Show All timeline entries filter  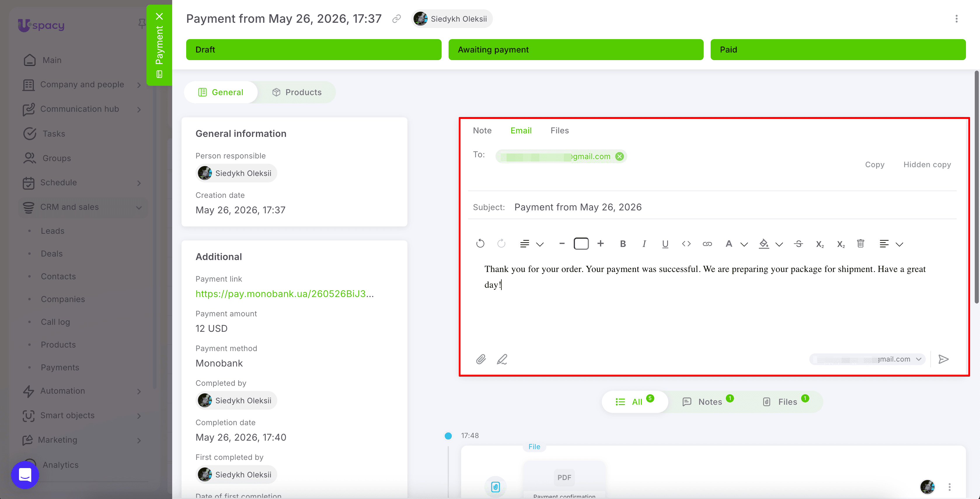click(635, 402)
